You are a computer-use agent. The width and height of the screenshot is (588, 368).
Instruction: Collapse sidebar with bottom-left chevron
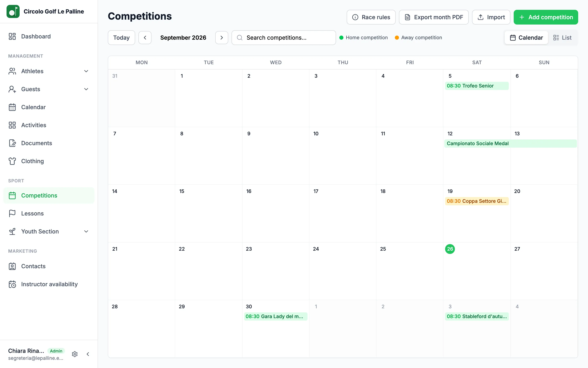(88, 354)
